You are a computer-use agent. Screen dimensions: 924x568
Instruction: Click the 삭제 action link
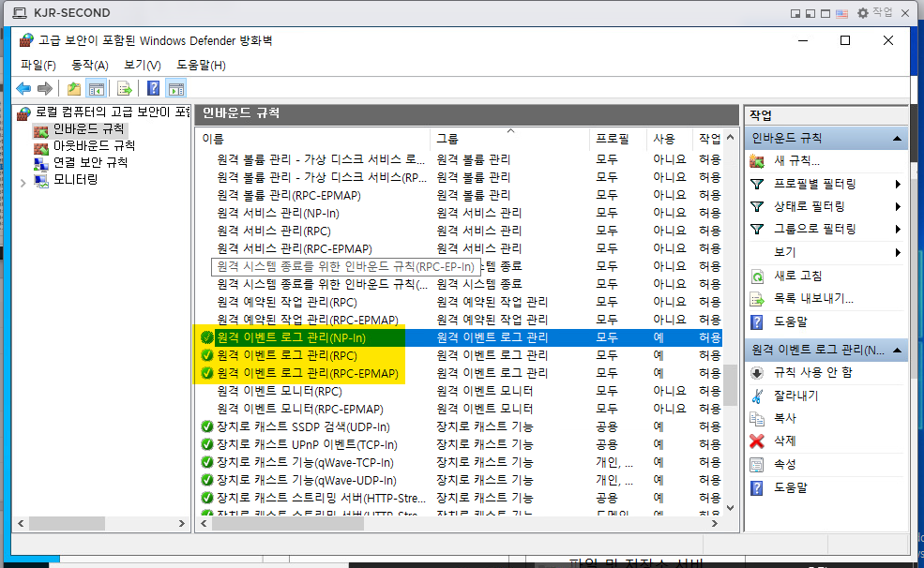785,441
